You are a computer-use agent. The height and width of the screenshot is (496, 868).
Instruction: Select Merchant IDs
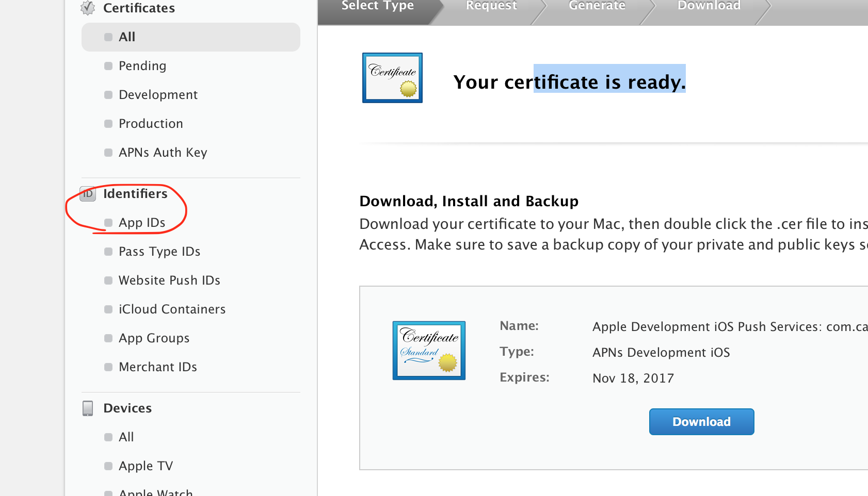[158, 367]
